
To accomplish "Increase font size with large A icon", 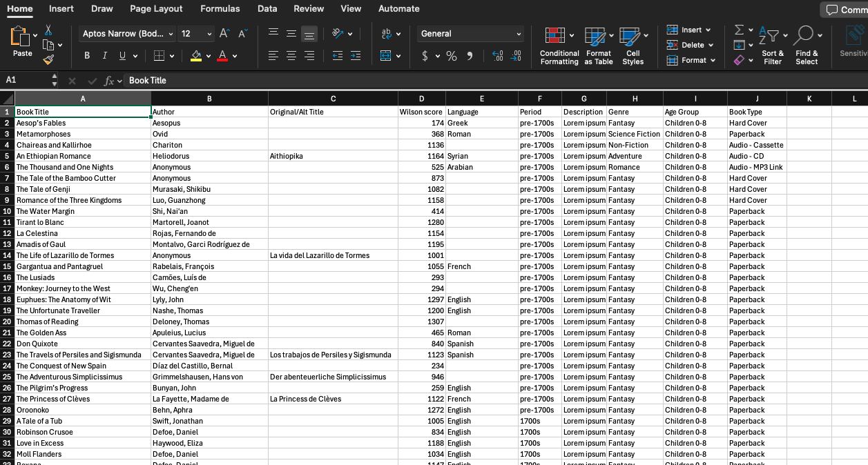I will pyautogui.click(x=224, y=33).
